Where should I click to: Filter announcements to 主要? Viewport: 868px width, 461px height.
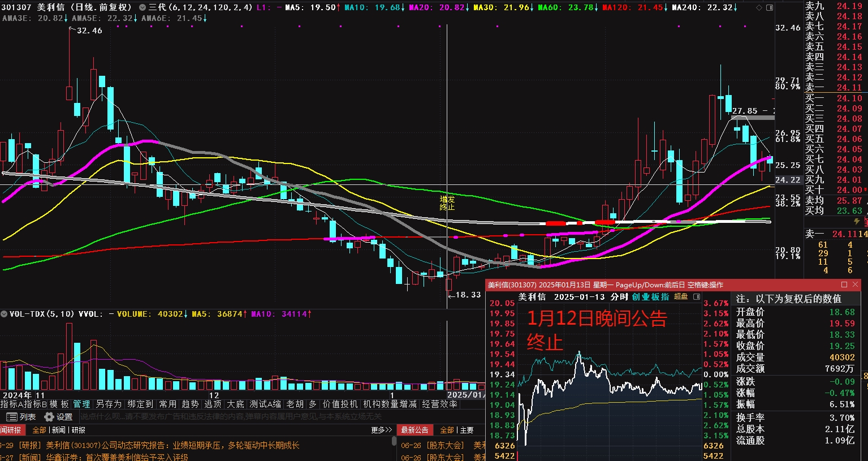pos(467,430)
